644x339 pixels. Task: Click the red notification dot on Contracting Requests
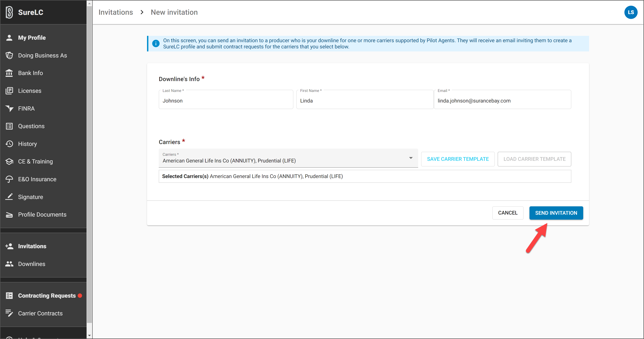coord(80,295)
